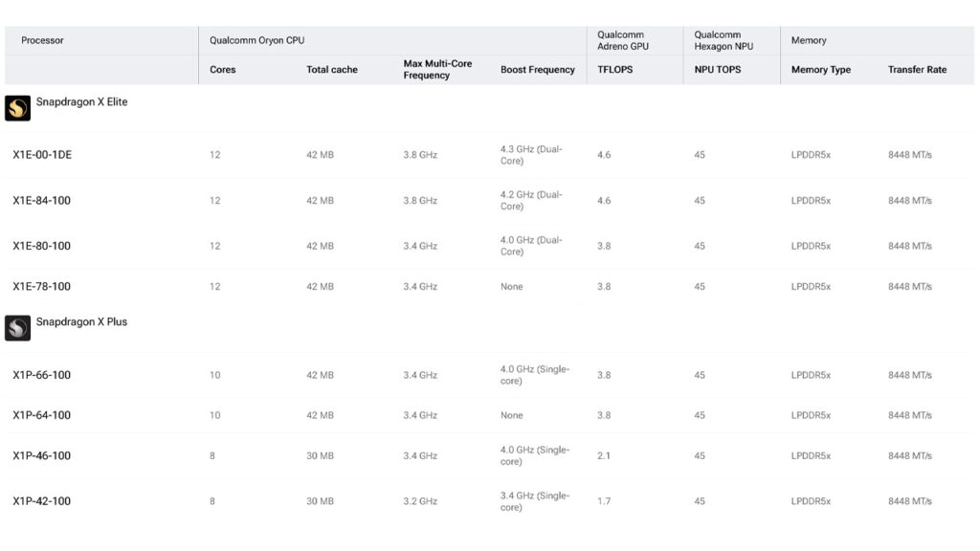This screenshot has width=980, height=551.
Task: Click the Cores column header
Action: [222, 69]
